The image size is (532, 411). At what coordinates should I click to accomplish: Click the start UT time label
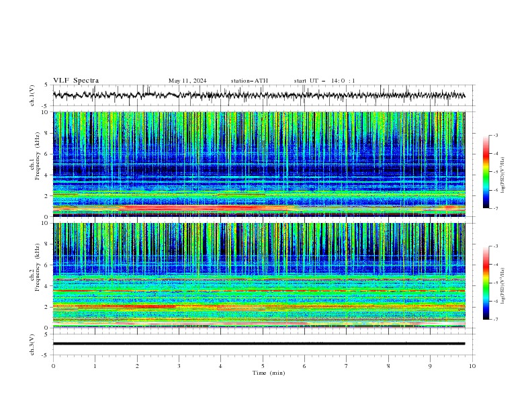pyautogui.click(x=324, y=81)
